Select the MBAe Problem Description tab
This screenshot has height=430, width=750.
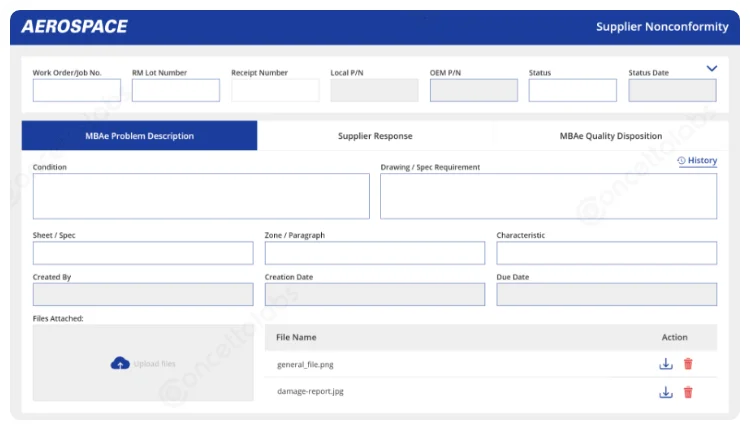point(139,136)
